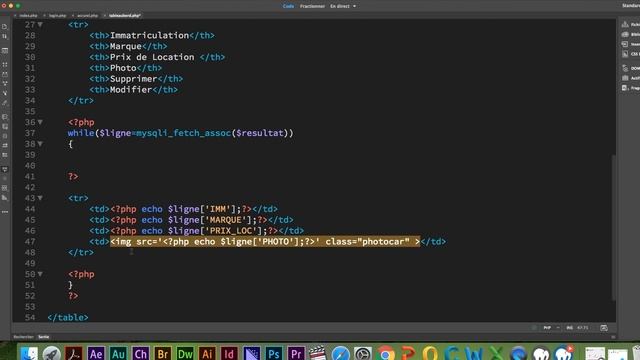The height and width of the screenshot is (360, 640).
Task: Click the while mysqli_fetch_assoc line 37
Action: click(180, 133)
